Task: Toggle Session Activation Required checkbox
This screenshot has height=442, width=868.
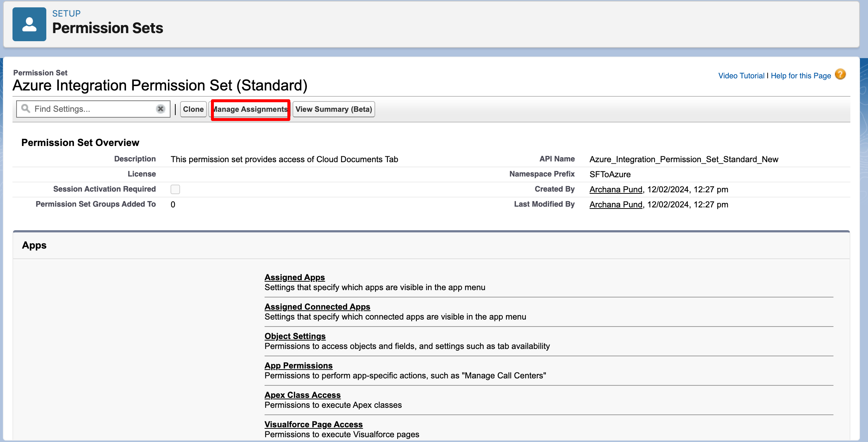Action: point(175,189)
